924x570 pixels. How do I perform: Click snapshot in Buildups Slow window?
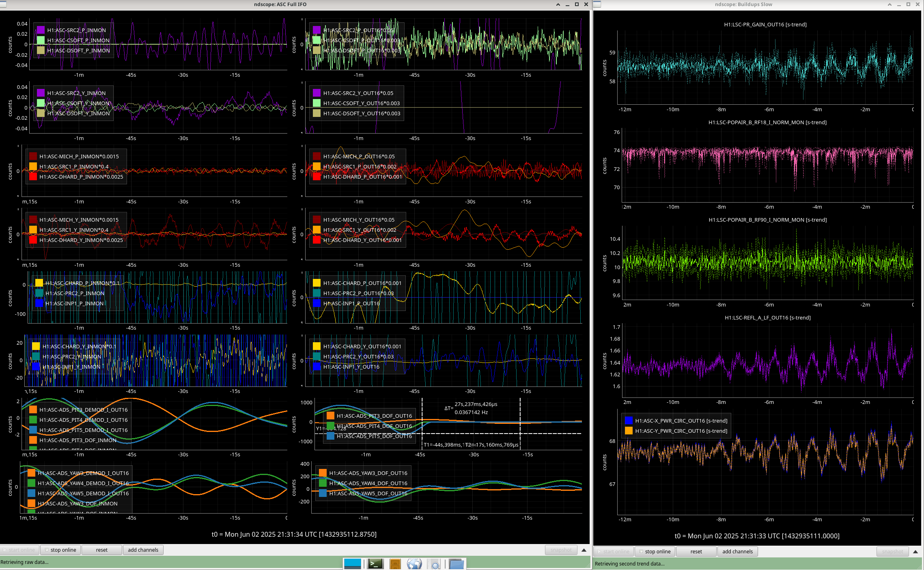pyautogui.click(x=893, y=552)
